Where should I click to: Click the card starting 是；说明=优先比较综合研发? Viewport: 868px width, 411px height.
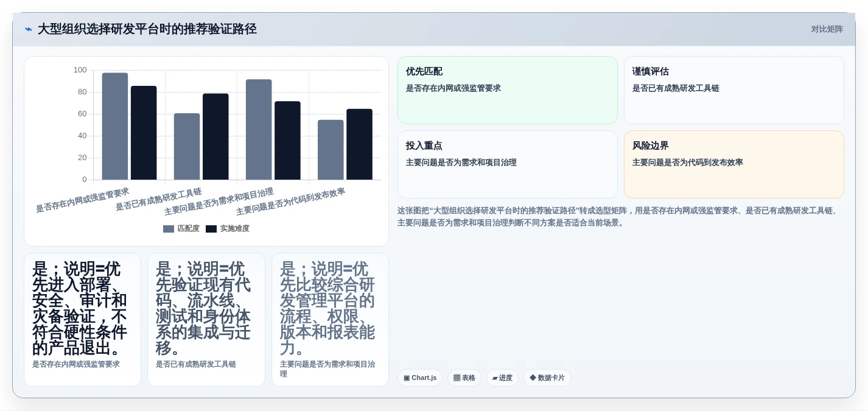(x=331, y=320)
